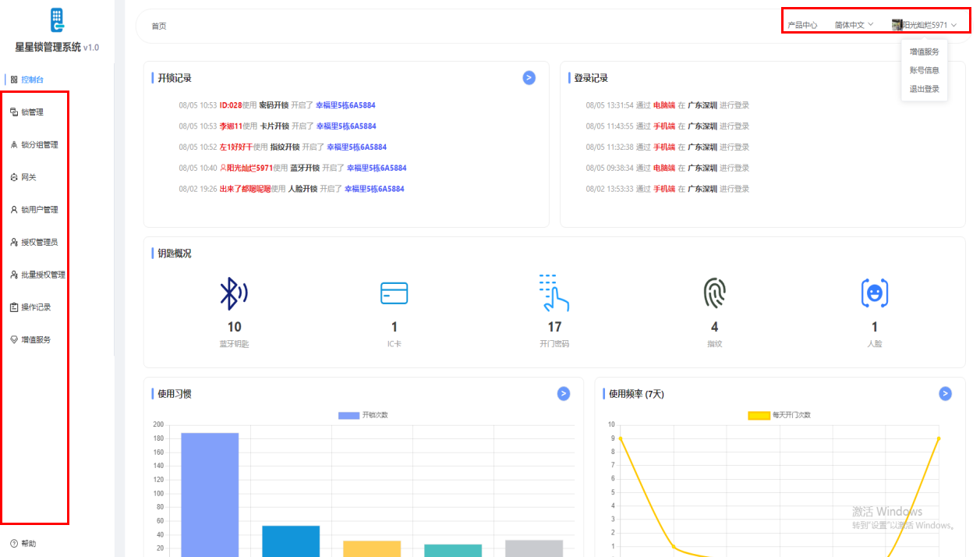Expand the 简体中文 language dropdown
980x557 pixels.
click(854, 25)
